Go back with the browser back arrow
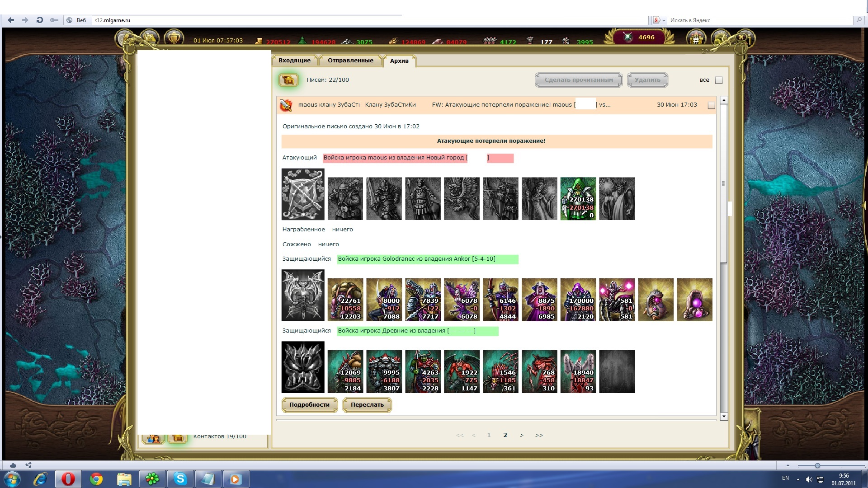This screenshot has height=488, width=868. 11,20
